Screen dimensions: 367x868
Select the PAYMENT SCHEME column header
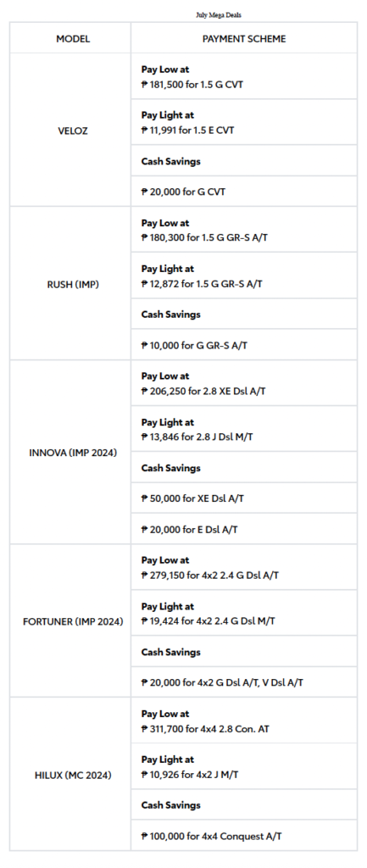[244, 38]
